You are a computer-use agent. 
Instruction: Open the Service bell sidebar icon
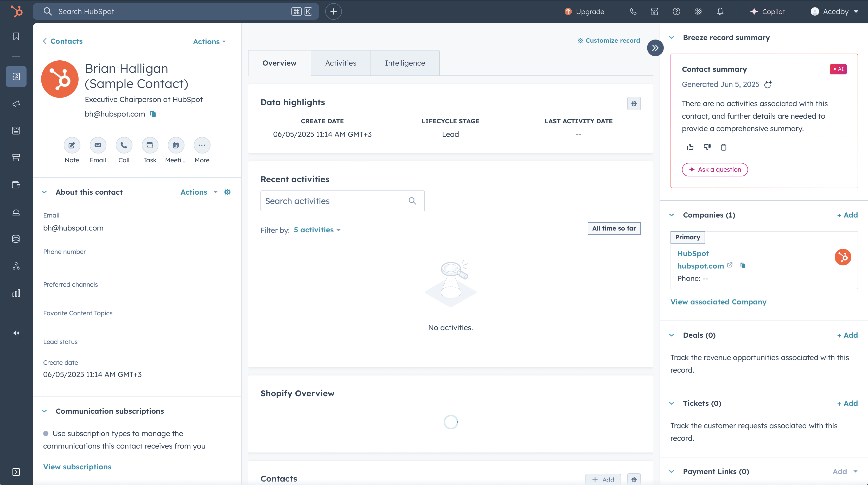pos(16,212)
